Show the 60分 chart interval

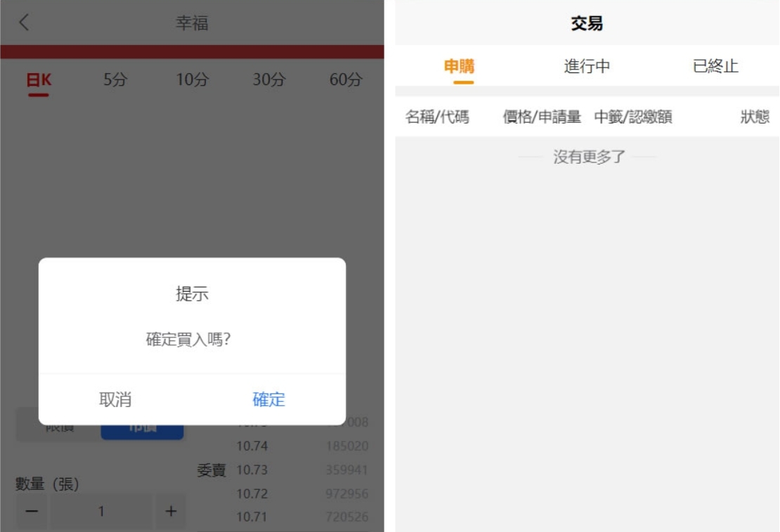pyautogui.click(x=346, y=80)
